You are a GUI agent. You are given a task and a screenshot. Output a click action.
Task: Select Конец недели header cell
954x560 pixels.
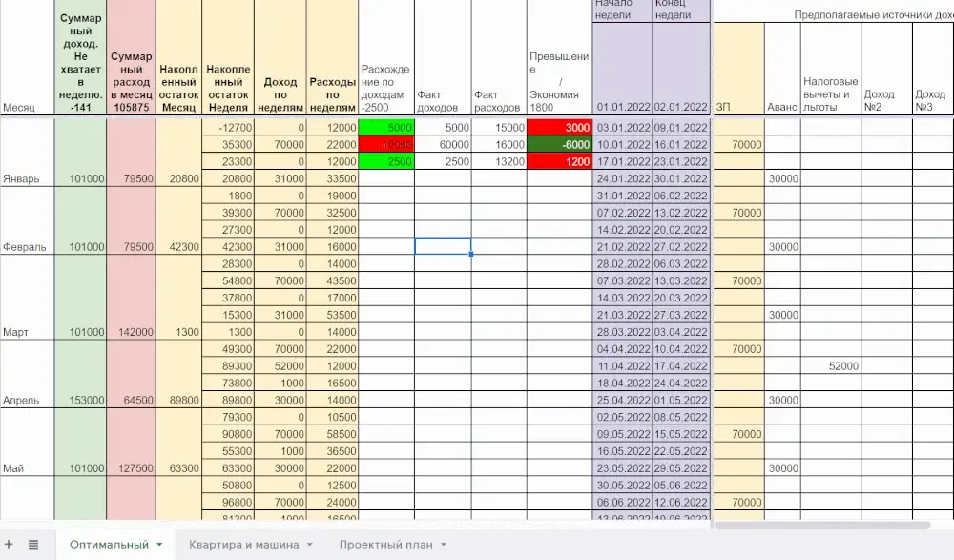(681, 10)
